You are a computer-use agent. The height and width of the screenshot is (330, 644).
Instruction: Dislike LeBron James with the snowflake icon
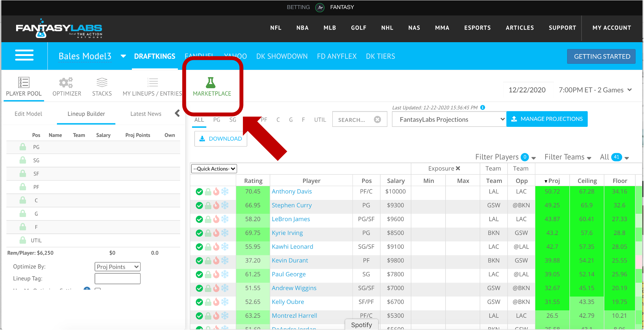coord(225,219)
